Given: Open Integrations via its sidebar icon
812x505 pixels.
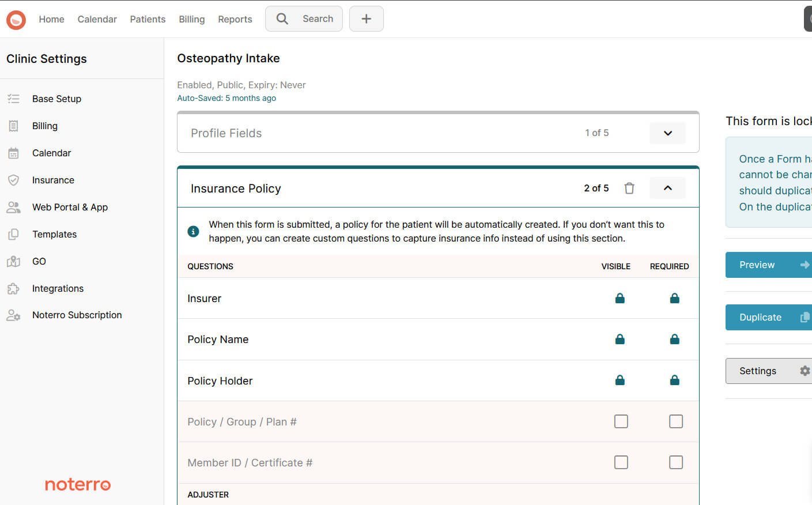Looking at the screenshot, I should 13,288.
